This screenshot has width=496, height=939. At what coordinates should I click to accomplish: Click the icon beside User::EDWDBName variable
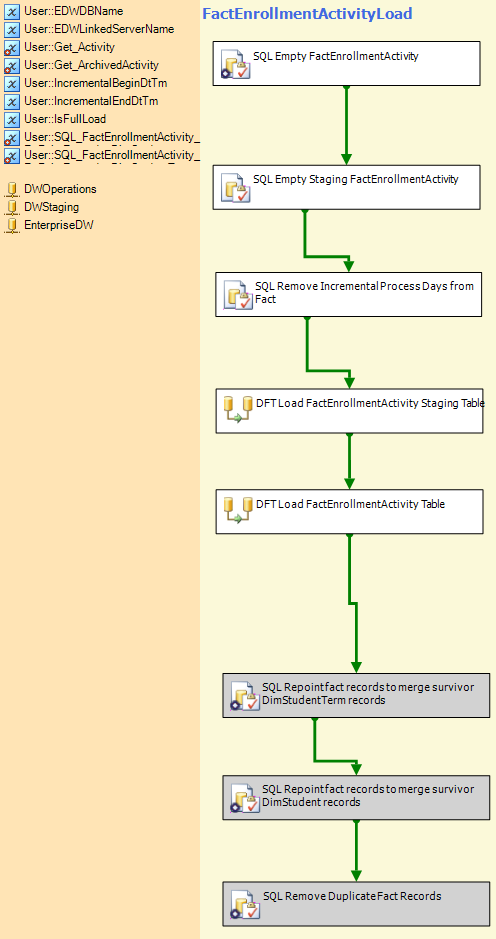coord(11,11)
